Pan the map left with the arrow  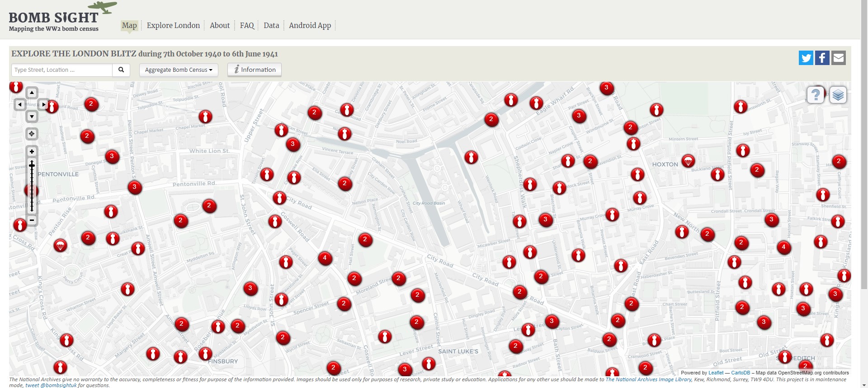click(x=20, y=105)
